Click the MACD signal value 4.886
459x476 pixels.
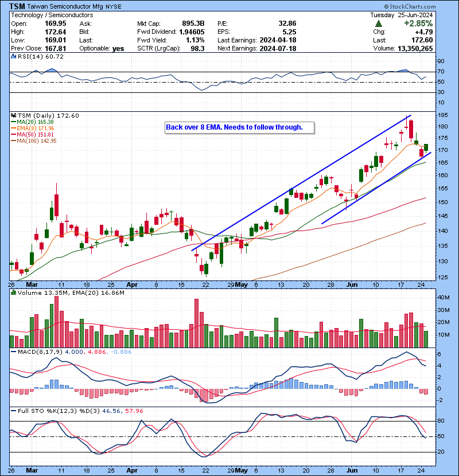(x=97, y=352)
